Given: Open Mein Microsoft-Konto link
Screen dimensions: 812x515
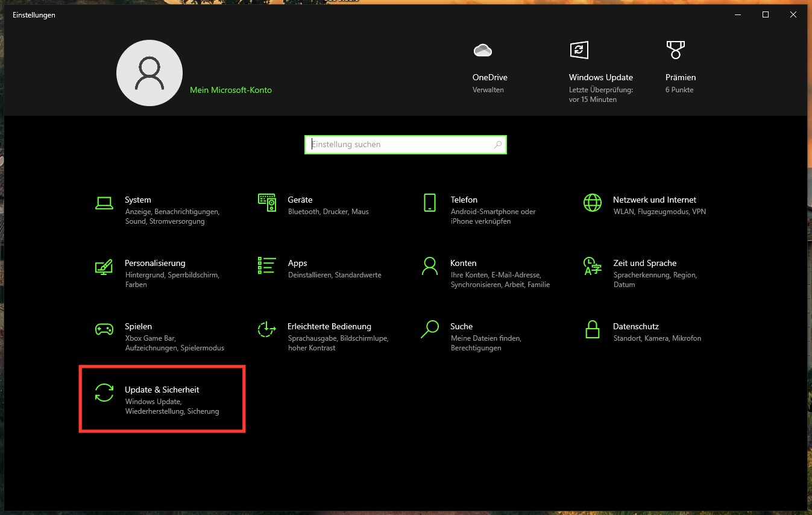Looking at the screenshot, I should point(231,90).
